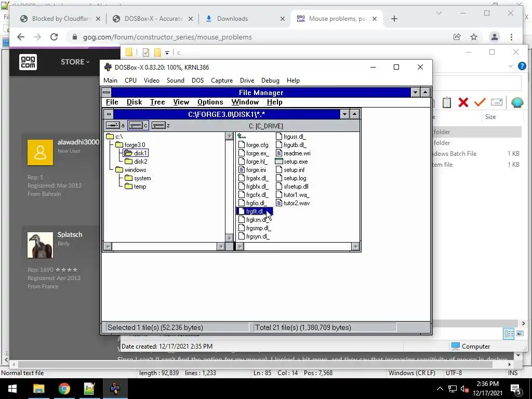The height and width of the screenshot is (399, 532).
Task: Open Windows Start menu
Action: [x=12, y=389]
